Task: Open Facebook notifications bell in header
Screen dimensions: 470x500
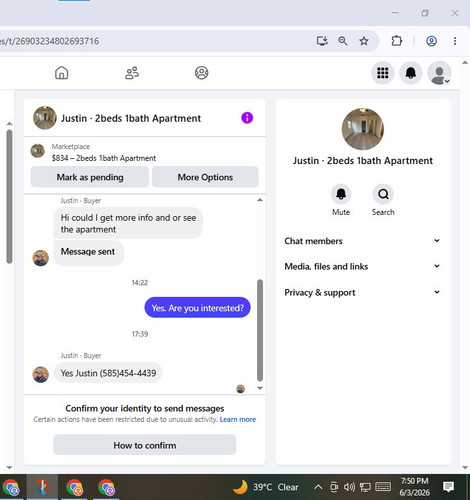Action: click(x=411, y=73)
